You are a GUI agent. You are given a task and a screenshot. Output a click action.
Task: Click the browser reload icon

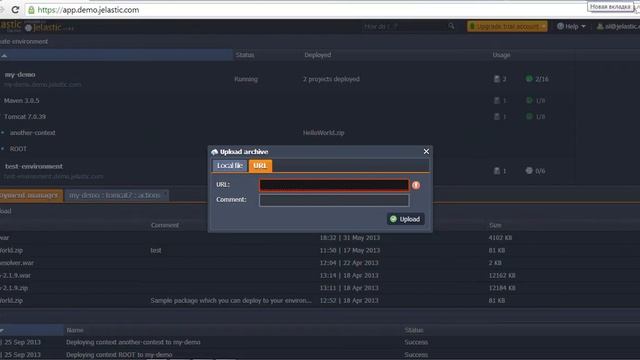[15, 10]
